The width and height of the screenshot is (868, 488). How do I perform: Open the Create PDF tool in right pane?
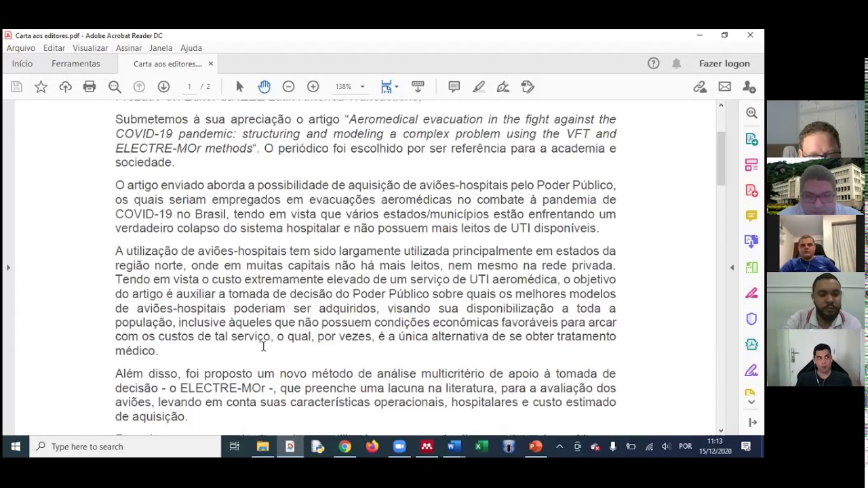click(751, 190)
